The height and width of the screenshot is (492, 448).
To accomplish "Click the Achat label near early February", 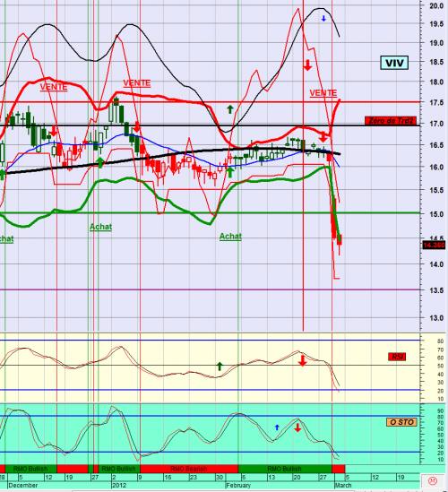I will (x=230, y=237).
